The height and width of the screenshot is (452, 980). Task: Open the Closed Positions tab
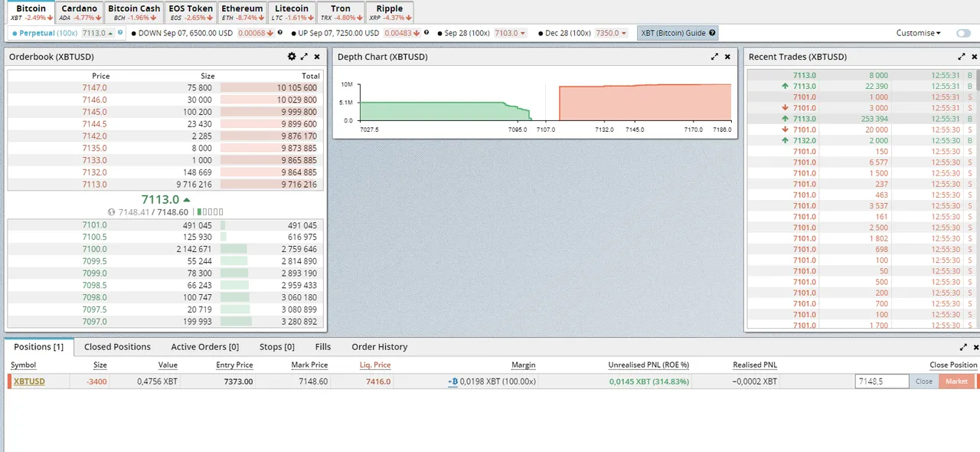pos(117,347)
